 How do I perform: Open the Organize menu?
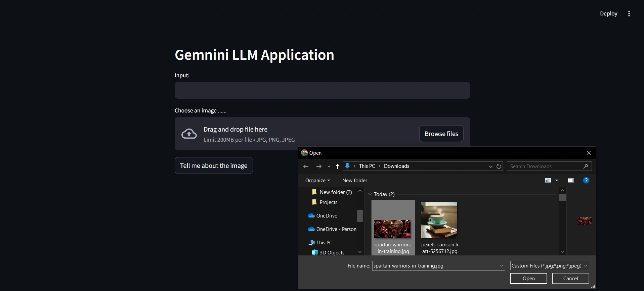[x=317, y=181]
